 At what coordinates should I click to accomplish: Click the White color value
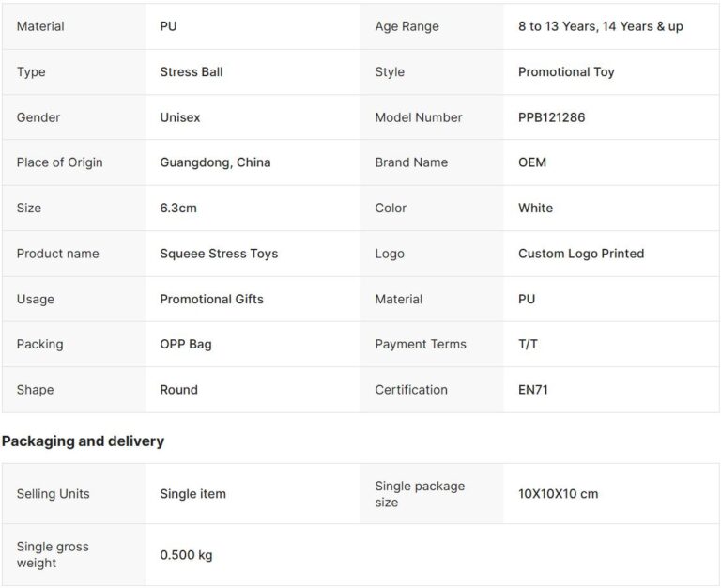coord(535,208)
